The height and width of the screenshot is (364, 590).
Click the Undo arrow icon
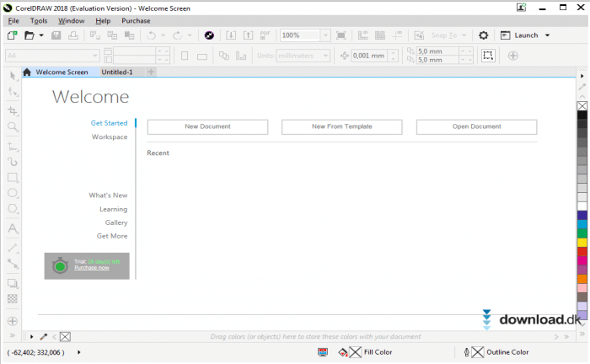click(151, 35)
